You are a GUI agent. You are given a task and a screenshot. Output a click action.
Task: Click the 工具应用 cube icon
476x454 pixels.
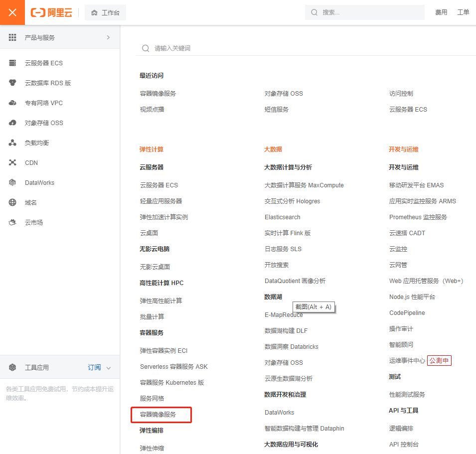click(x=12, y=367)
